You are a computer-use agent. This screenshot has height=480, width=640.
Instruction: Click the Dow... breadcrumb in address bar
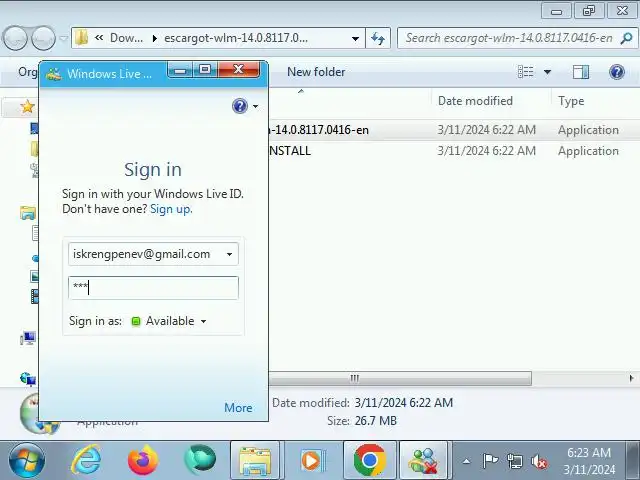tap(127, 38)
